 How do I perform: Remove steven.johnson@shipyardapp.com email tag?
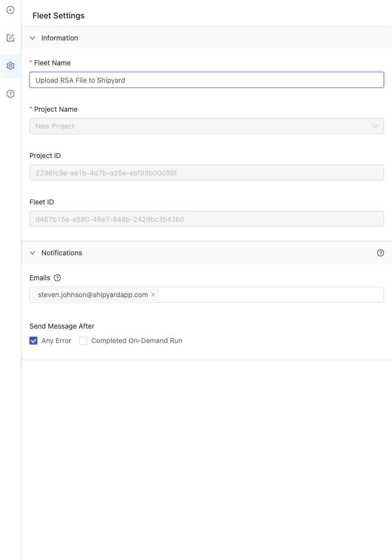tap(153, 295)
